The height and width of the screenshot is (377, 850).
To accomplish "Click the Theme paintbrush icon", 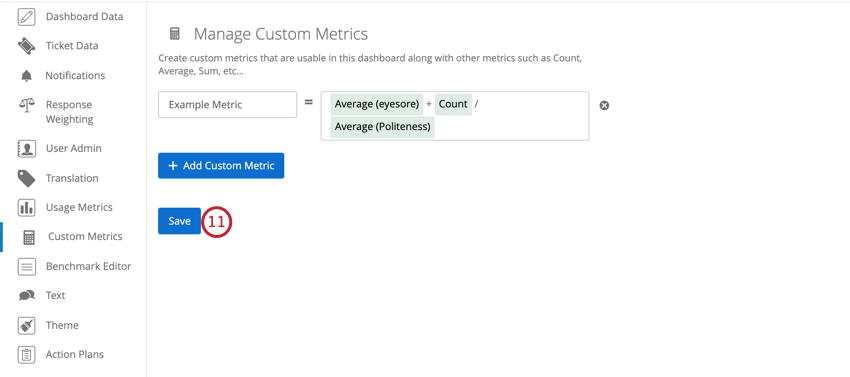I will [27, 325].
